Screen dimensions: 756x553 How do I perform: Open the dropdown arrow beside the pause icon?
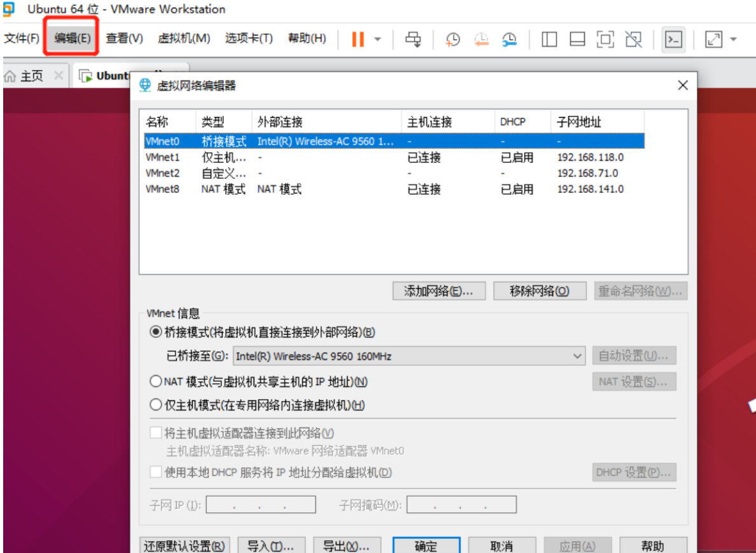(x=378, y=39)
